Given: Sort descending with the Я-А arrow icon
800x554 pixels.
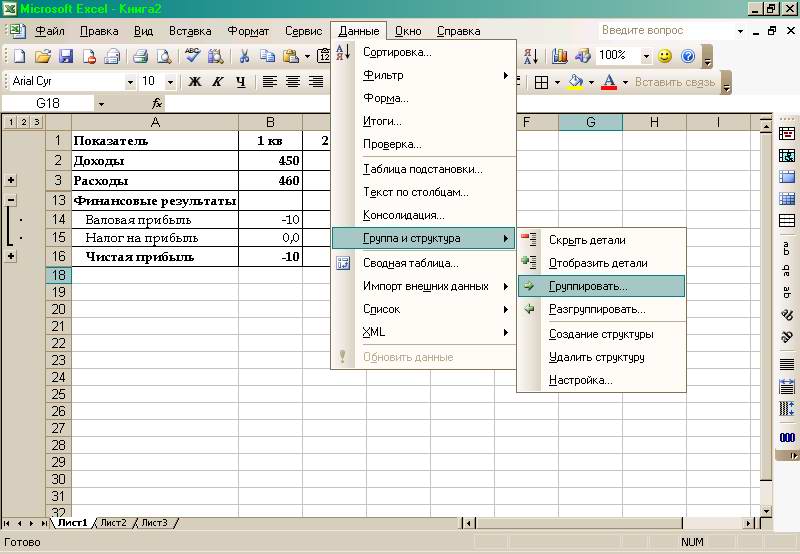Looking at the screenshot, I should 531,56.
